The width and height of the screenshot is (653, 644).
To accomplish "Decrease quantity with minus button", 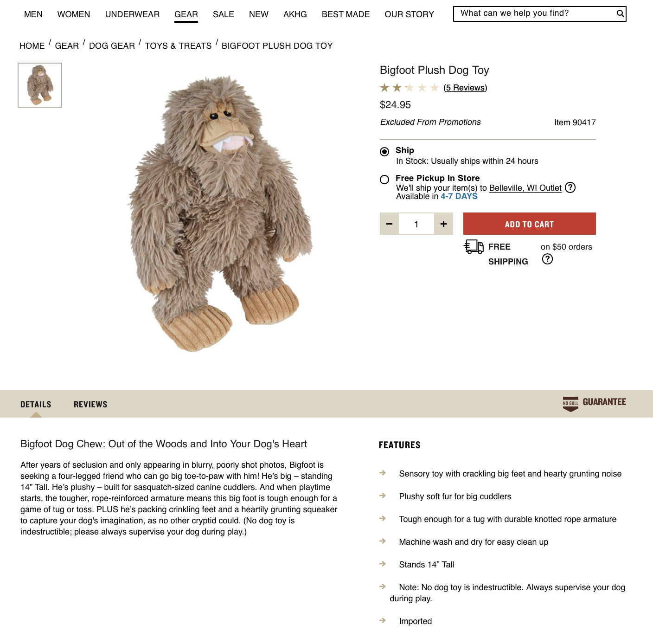I will coord(389,224).
